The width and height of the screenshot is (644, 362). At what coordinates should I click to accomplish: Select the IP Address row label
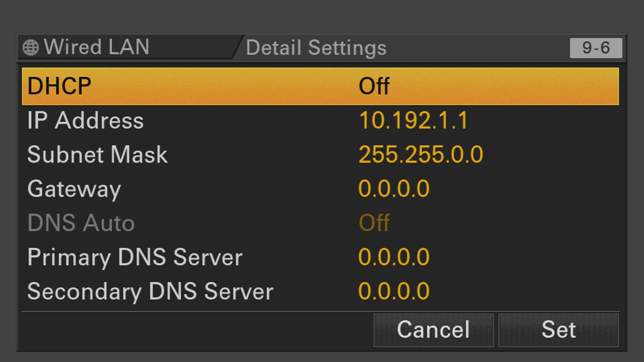[86, 120]
